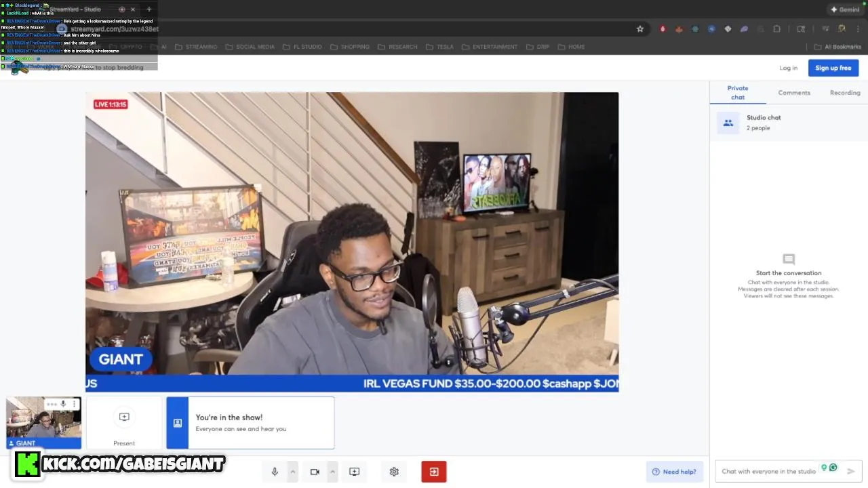Click the Start the conversation chat bubble icon
The height and width of the screenshot is (488, 868).
[x=789, y=260]
